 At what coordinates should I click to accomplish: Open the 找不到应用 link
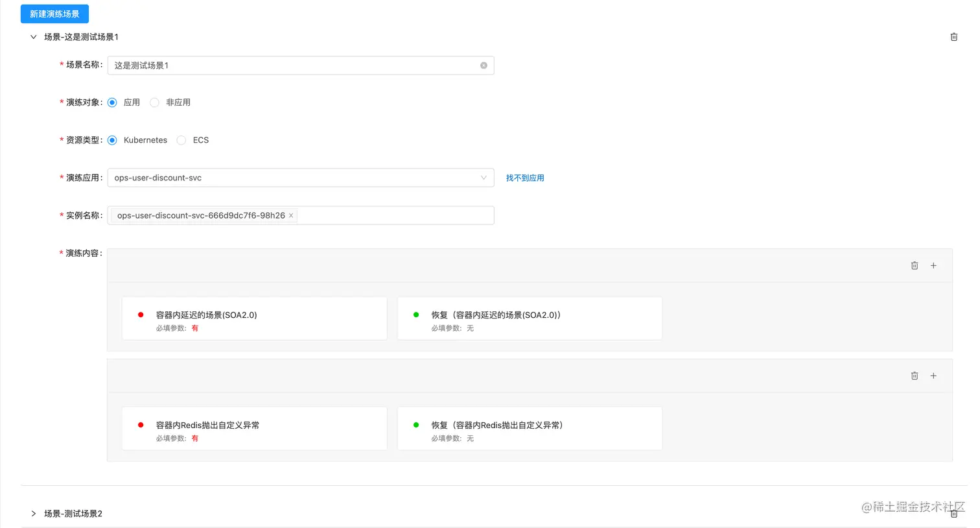click(x=525, y=178)
